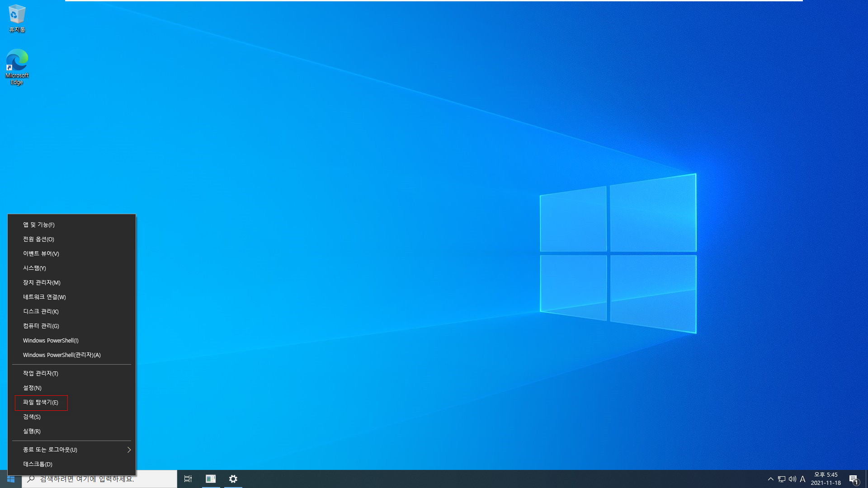This screenshot has height=488, width=868.
Task: Expand the 종료 또는 로그아웃(U) submenu arrow
Action: coord(129,450)
